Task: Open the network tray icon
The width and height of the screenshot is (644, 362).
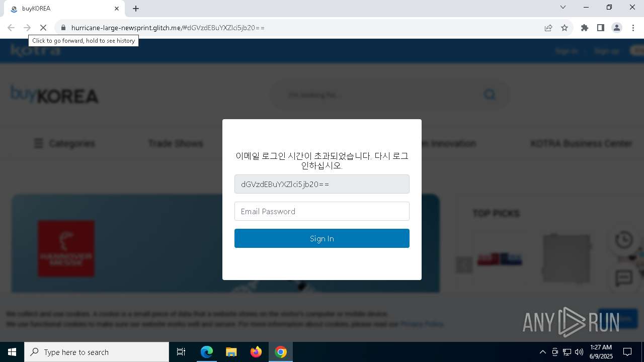Action: (x=567, y=352)
